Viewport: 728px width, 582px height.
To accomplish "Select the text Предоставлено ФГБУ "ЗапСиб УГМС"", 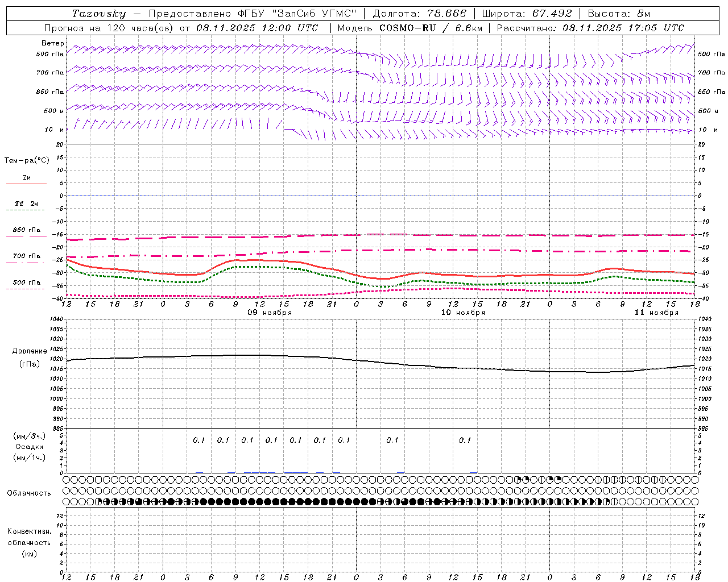I will coord(253,14).
